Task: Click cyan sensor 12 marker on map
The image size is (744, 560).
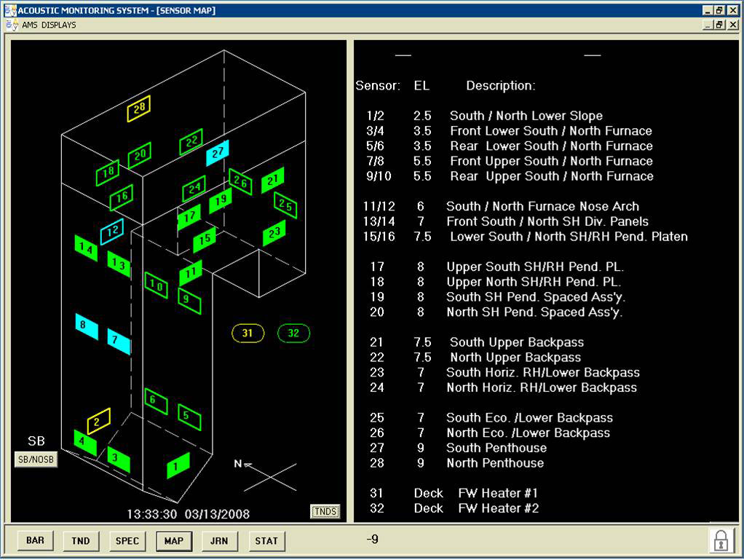Action: point(111,229)
